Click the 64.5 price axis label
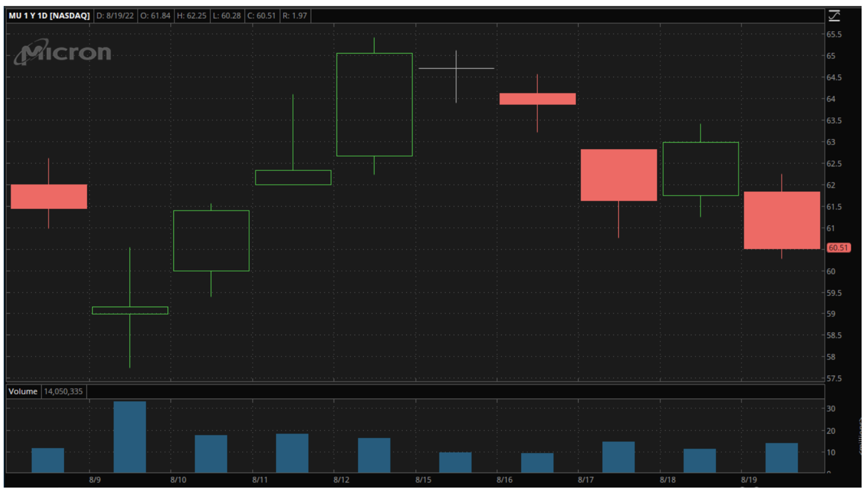868x494 pixels. 834,77
